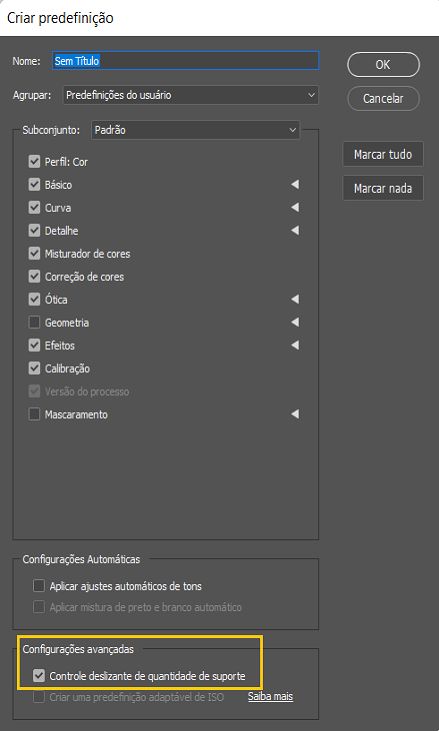Expand the Detalhe sub-options triangle
The image size is (439, 731).
click(x=295, y=230)
